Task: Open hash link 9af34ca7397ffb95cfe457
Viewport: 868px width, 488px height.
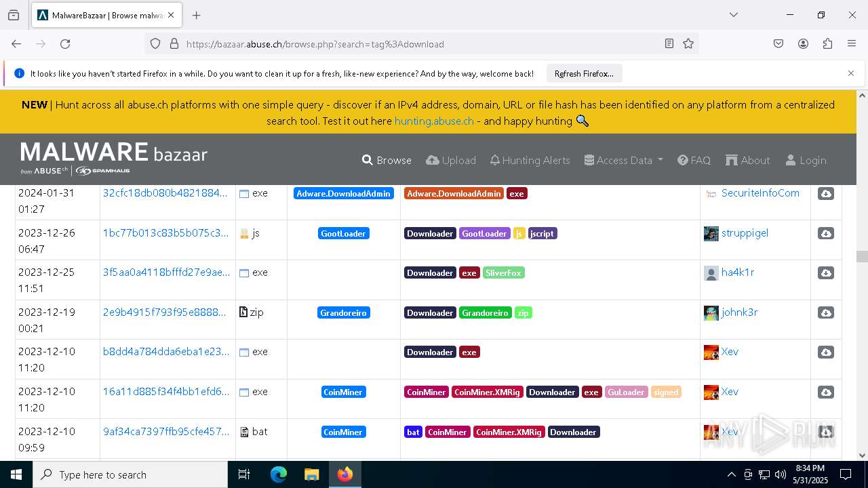Action: point(166,431)
